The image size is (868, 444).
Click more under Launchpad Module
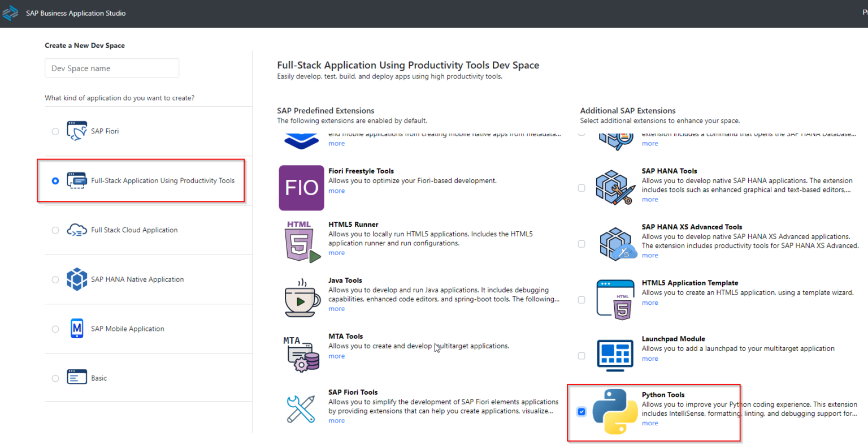click(650, 358)
